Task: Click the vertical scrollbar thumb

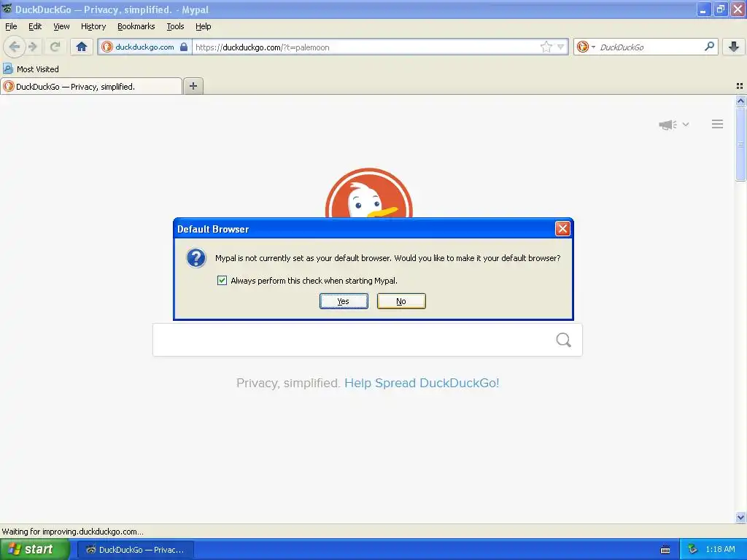Action: pyautogui.click(x=740, y=144)
